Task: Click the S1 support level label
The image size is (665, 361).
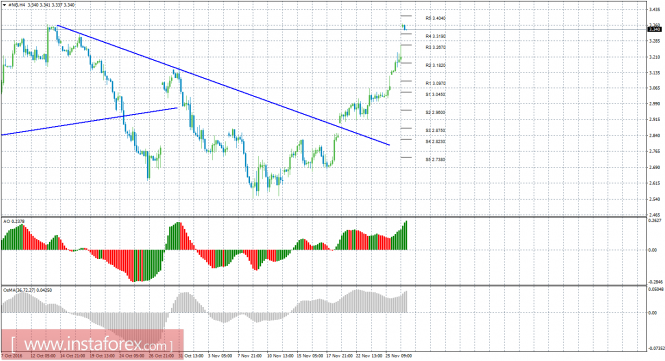Action: (436, 95)
